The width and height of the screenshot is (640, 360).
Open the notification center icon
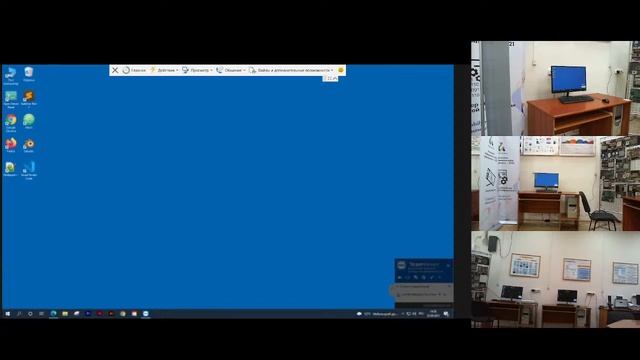click(446, 314)
